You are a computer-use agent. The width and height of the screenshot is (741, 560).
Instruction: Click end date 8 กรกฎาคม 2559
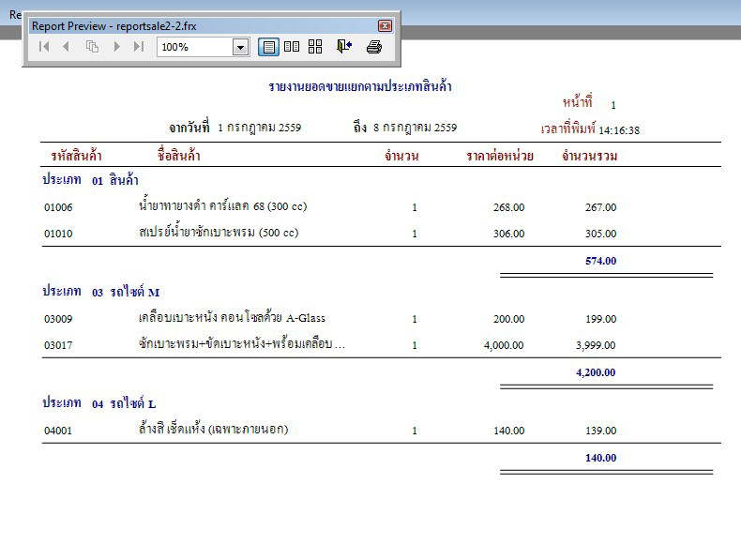click(x=415, y=128)
